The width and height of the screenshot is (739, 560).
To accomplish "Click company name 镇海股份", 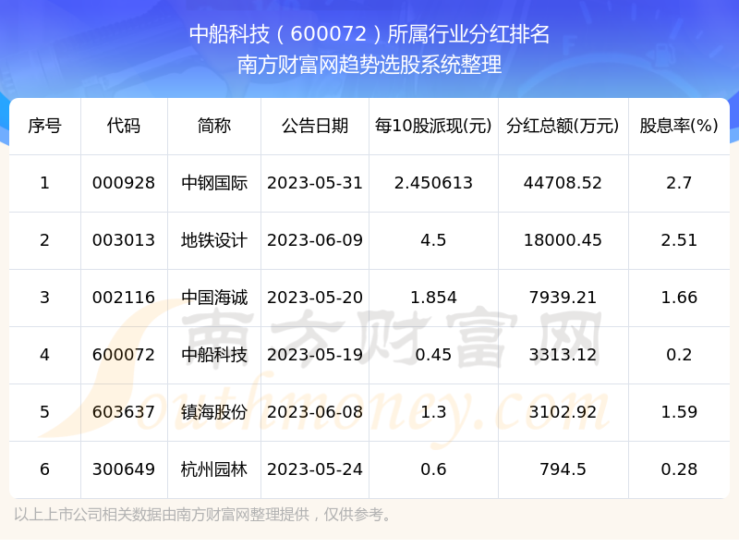I will [214, 412].
